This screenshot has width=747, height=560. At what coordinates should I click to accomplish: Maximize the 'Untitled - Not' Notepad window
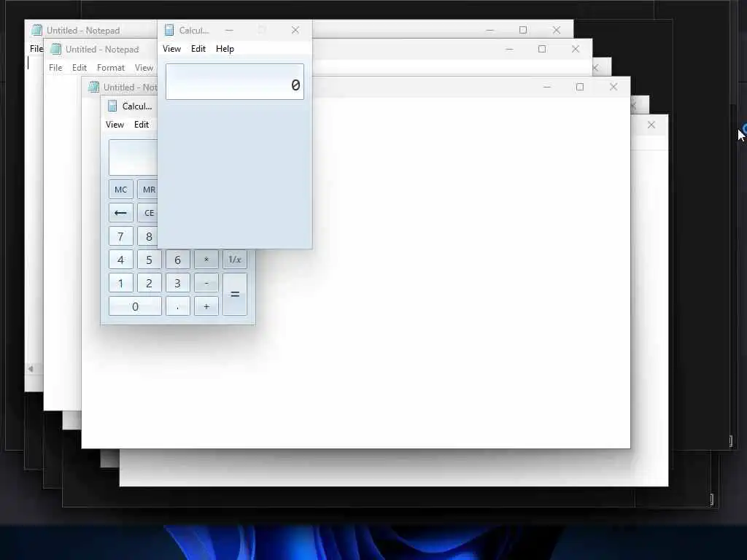click(x=580, y=87)
